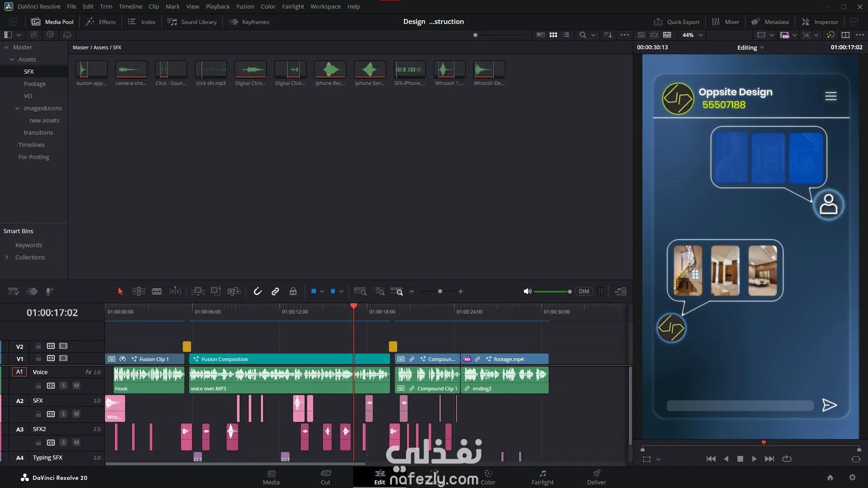The height and width of the screenshot is (488, 868).
Task: Toggle the Linked Selection chain icon
Action: click(275, 291)
